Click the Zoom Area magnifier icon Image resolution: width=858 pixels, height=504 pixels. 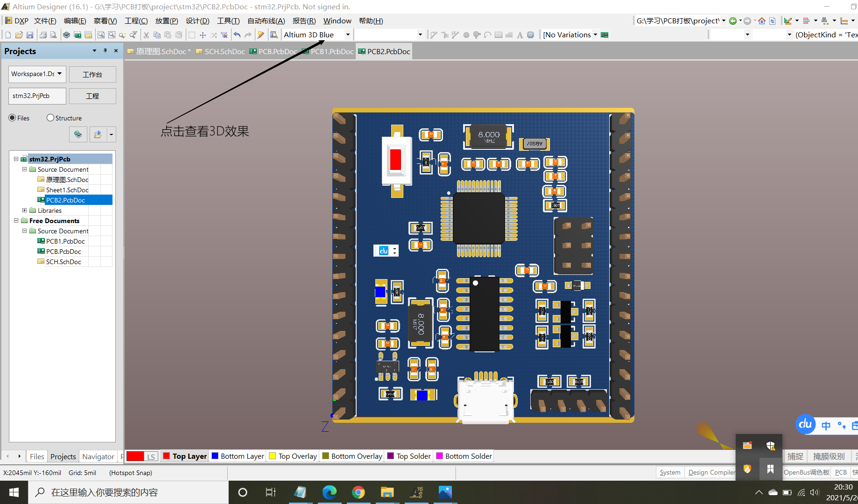(112, 35)
